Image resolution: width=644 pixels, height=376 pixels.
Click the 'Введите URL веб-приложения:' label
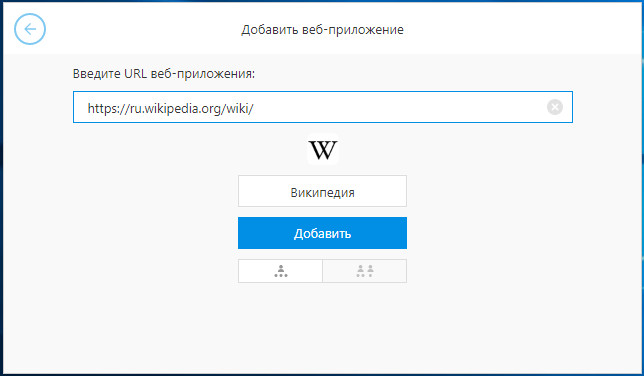164,74
